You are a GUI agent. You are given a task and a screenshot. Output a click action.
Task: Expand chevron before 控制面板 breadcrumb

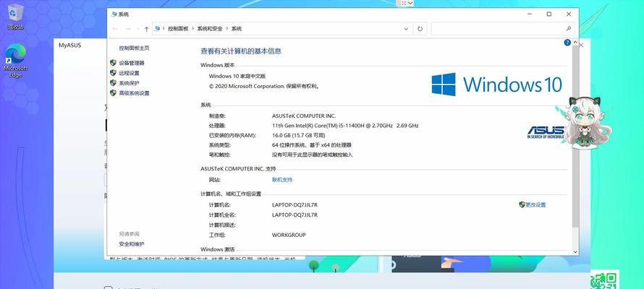click(x=164, y=29)
